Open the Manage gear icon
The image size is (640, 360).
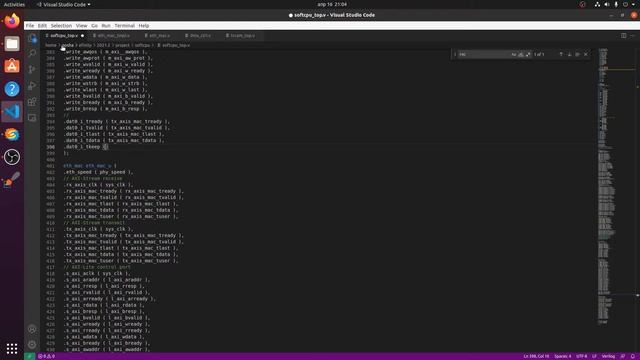pyautogui.click(x=32, y=344)
